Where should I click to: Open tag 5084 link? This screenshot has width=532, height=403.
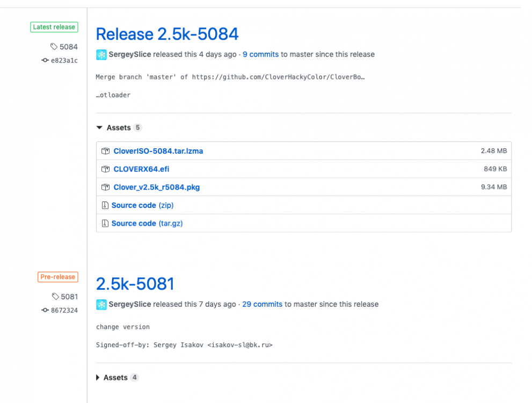click(x=69, y=47)
